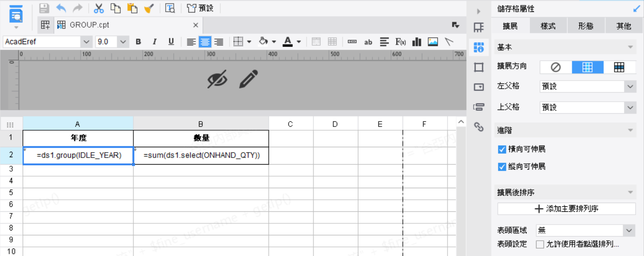Click the Cut scissors icon
The width and height of the screenshot is (644, 256).
(x=99, y=8)
